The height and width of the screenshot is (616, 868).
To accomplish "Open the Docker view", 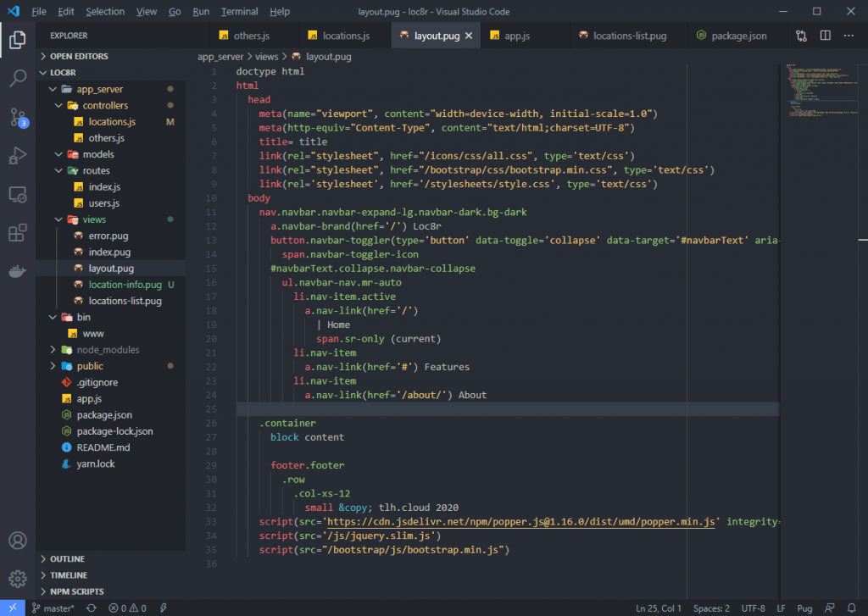I will tap(18, 271).
